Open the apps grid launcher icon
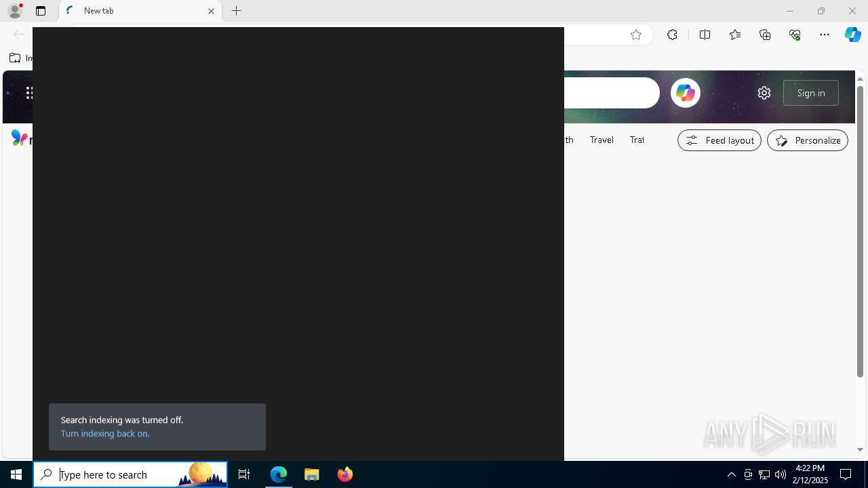 click(29, 93)
